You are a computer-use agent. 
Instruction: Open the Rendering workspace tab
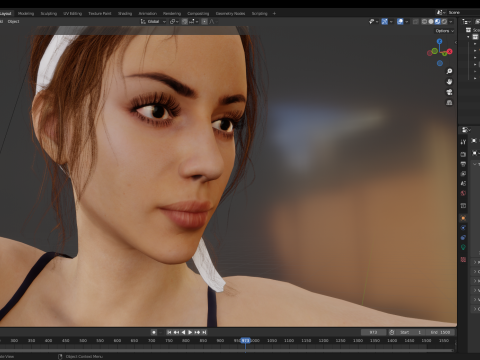(172, 13)
